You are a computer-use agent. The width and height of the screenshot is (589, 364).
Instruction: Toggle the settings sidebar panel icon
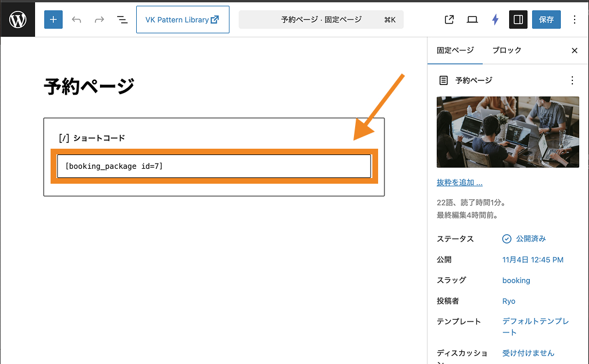pos(518,20)
